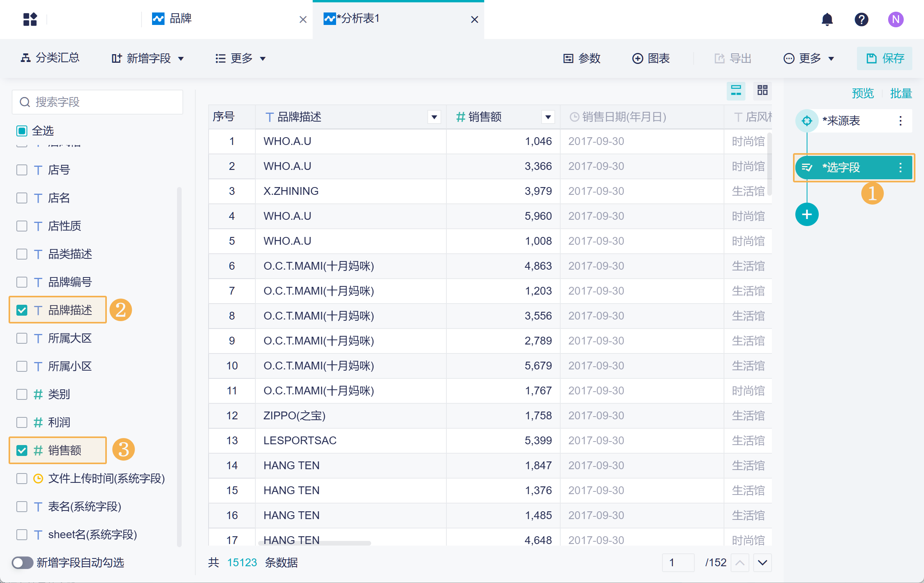Click the 保存 save button
This screenshot has width=924, height=583.
[884, 58]
